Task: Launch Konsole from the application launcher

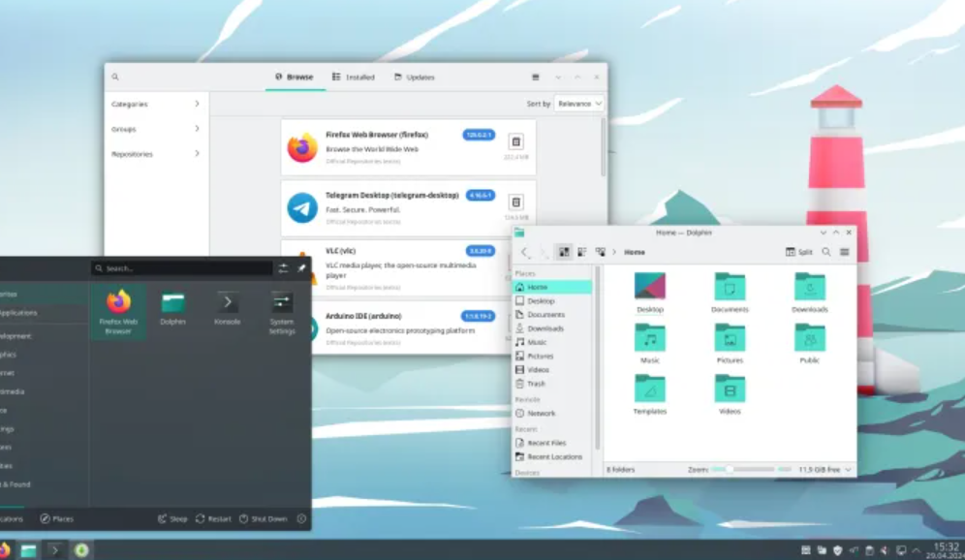Action: (x=228, y=307)
